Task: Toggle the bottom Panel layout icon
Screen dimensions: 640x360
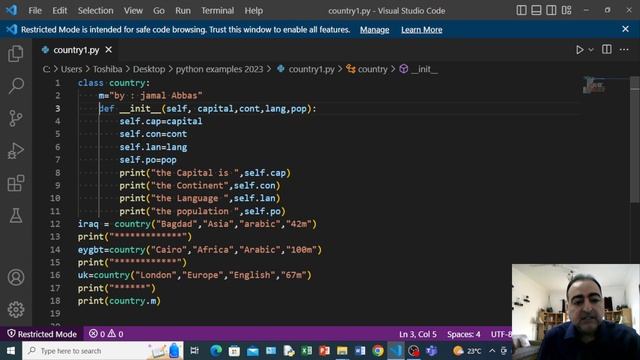Action: pos(536,10)
